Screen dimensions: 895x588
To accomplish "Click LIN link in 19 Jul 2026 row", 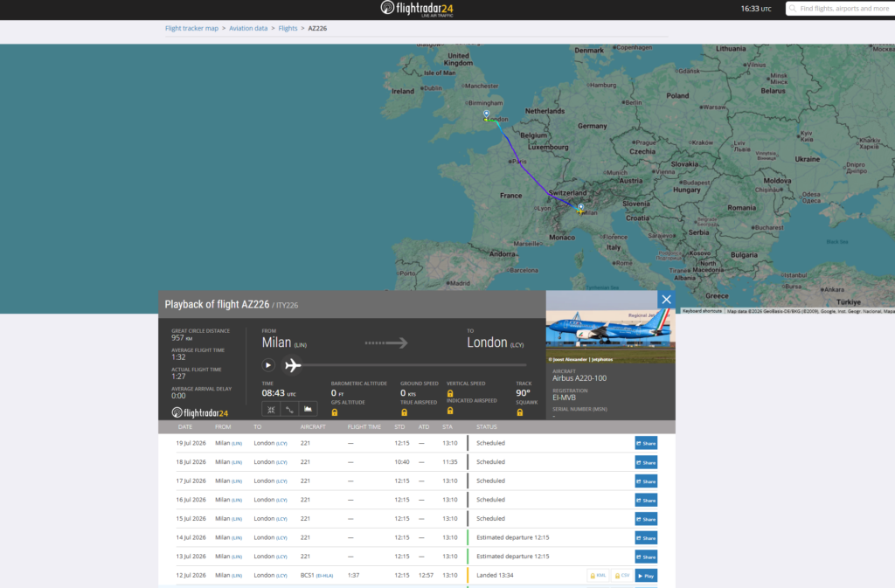I will point(237,443).
